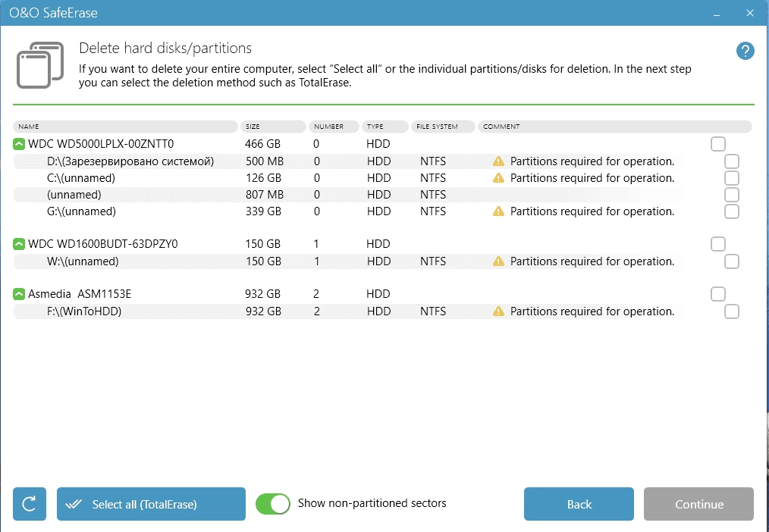Check the D:\ system reserved partition checkbox
The width and height of the screenshot is (769, 532).
click(x=732, y=161)
